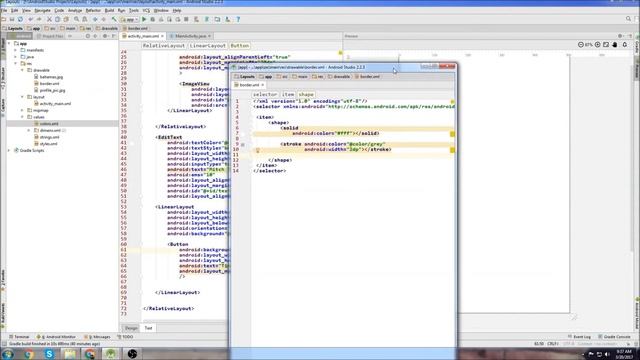Image resolution: width=640 pixels, height=360 pixels.
Task: Expand the manifests folder
Action: 16,50
